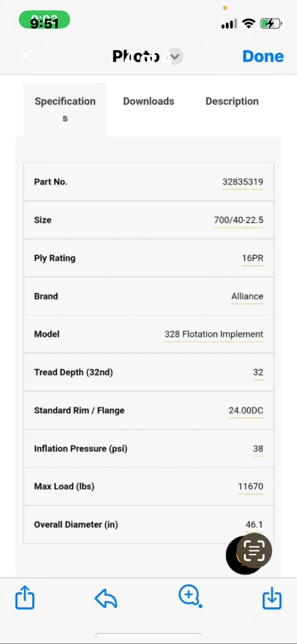Viewport: 297px width, 644px height.
Task: Tap the 328 Flotation Implement model text
Action: point(213,334)
